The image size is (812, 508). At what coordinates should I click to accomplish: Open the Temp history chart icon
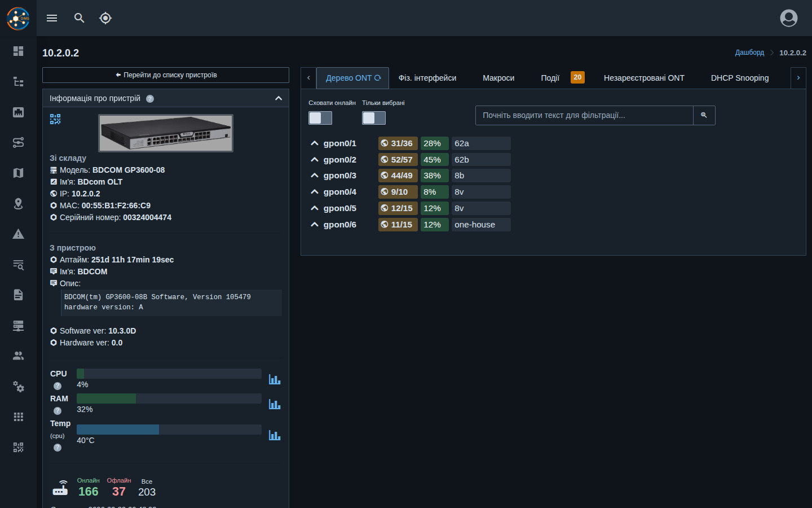click(x=275, y=435)
